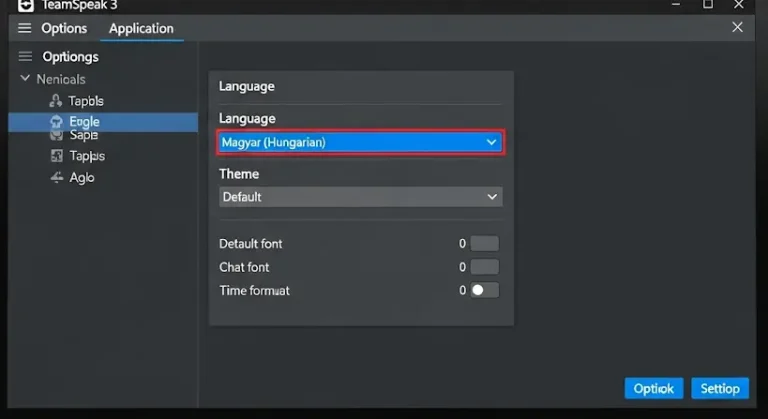The image size is (768, 419).
Task: Open the Theme dropdown set to Default
Action: [x=360, y=197]
